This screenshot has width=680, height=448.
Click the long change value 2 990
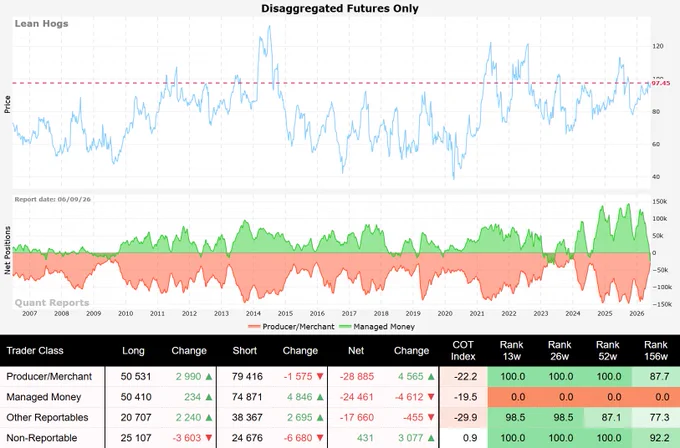(188, 376)
